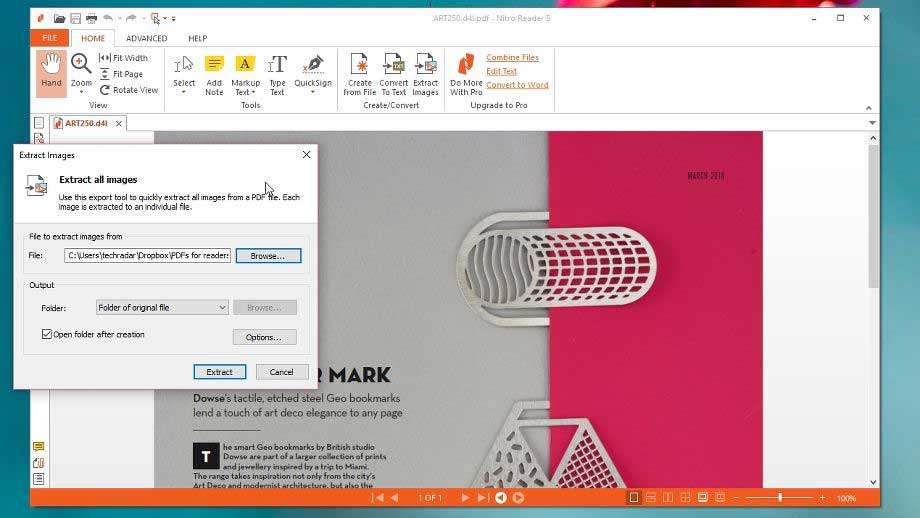Click the next view round button
Viewport: 920px width, 518px height.
(x=518, y=497)
